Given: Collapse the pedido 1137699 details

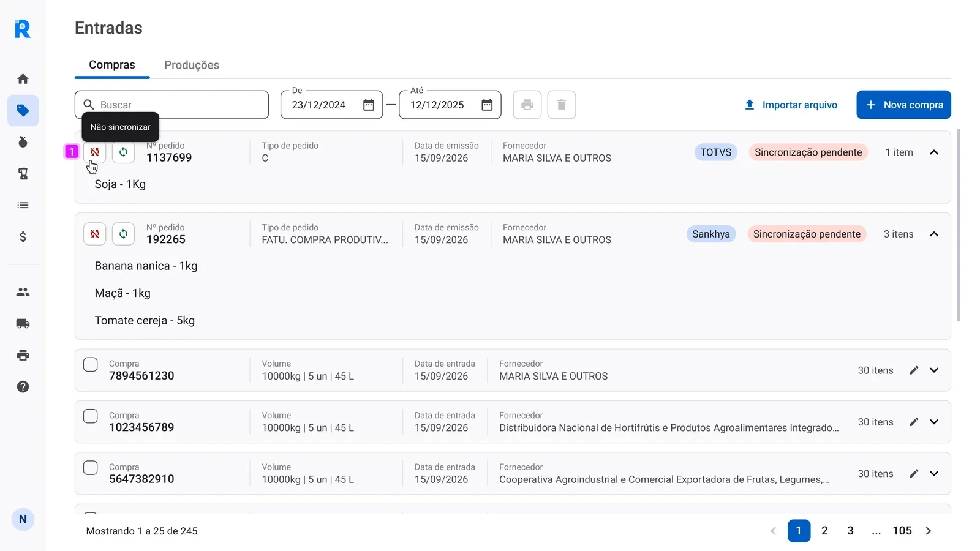Looking at the screenshot, I should tap(934, 152).
